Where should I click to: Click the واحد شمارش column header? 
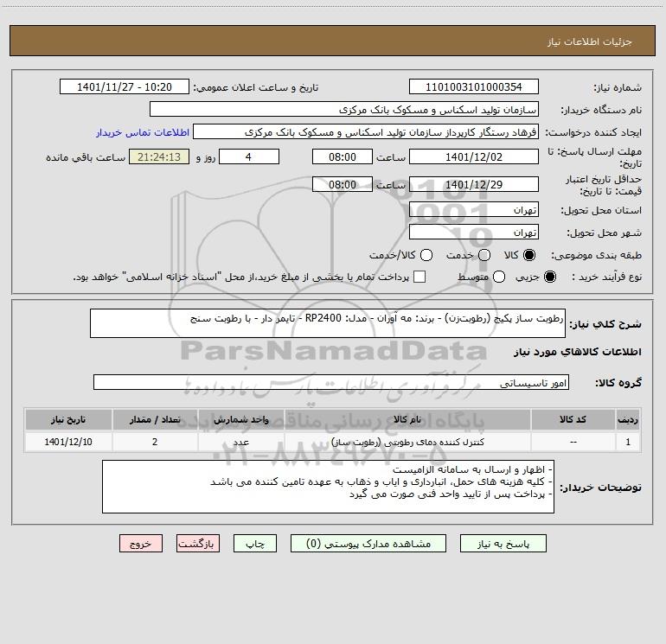pos(240,419)
